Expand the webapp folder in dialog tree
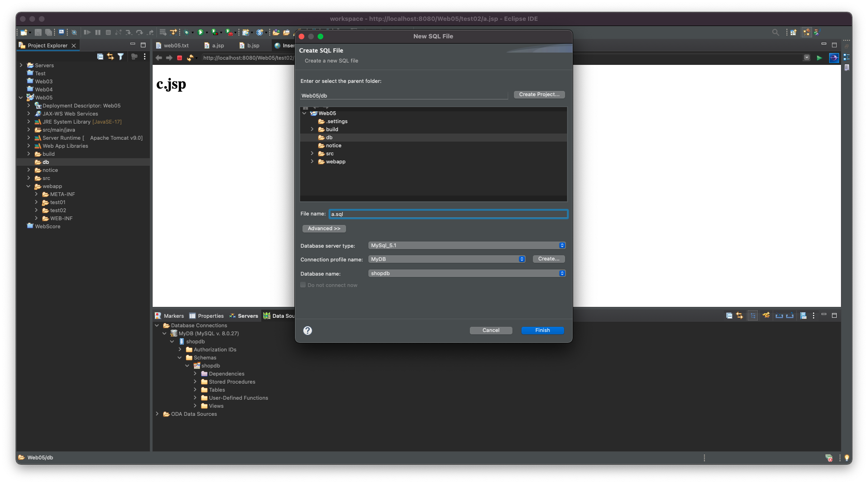Screen dimensions: 868x484 (x=312, y=161)
